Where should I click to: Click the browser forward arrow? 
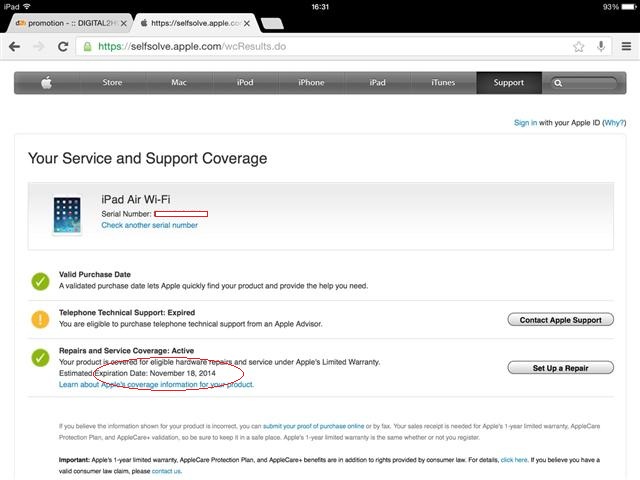tap(39, 47)
